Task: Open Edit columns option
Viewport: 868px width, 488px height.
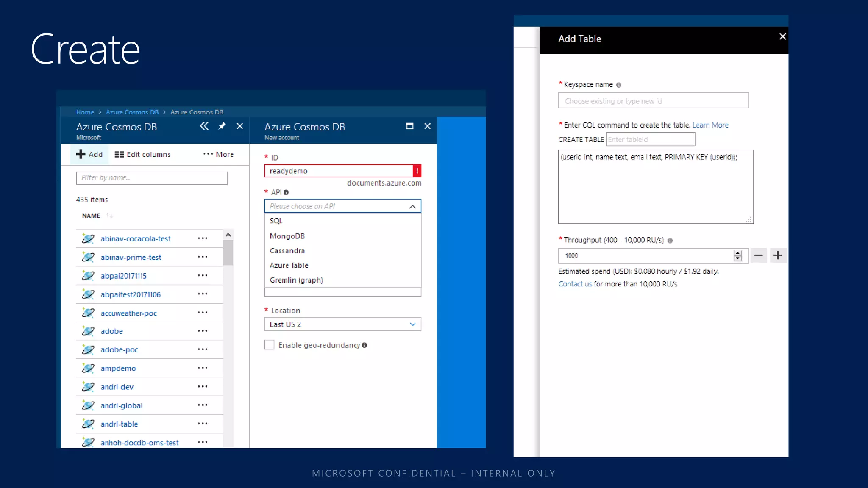Action: (142, 155)
